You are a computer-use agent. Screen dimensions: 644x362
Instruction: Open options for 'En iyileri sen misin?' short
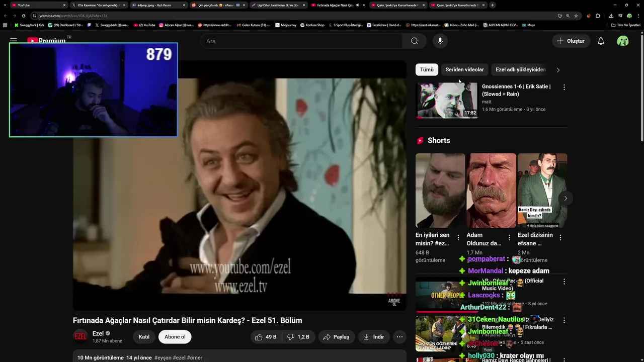tap(458, 237)
